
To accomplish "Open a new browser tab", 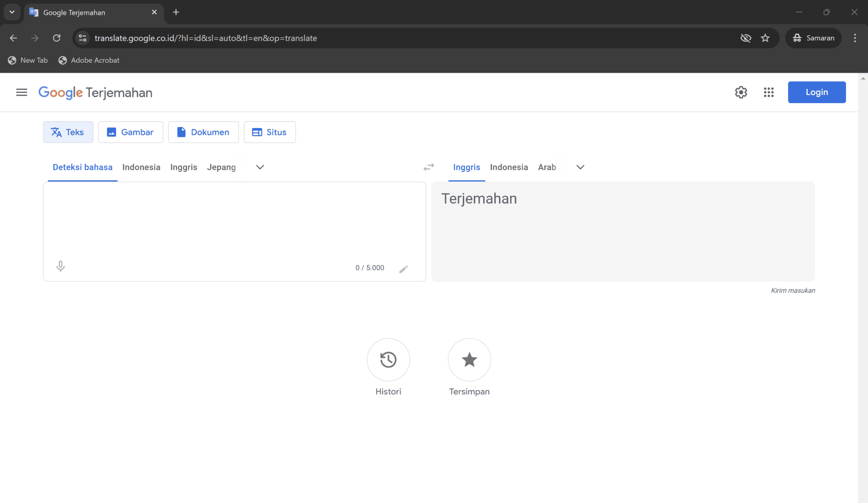I will tap(176, 12).
